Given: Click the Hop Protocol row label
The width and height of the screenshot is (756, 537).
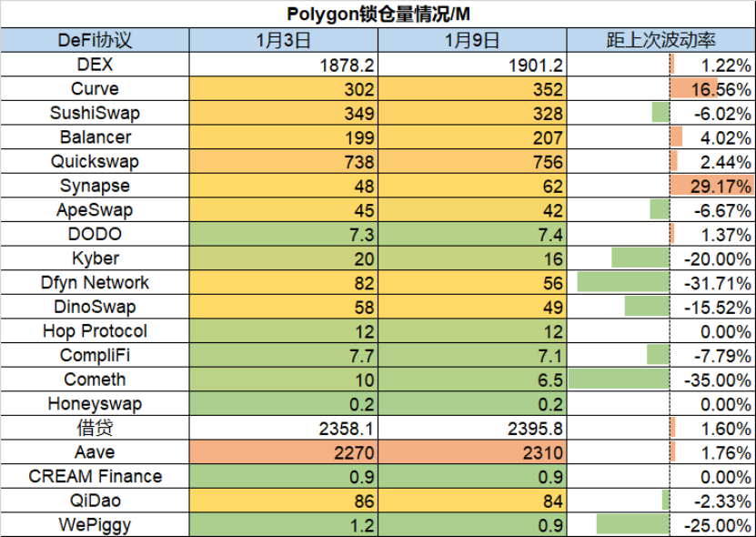Looking at the screenshot, I should click(x=95, y=331).
